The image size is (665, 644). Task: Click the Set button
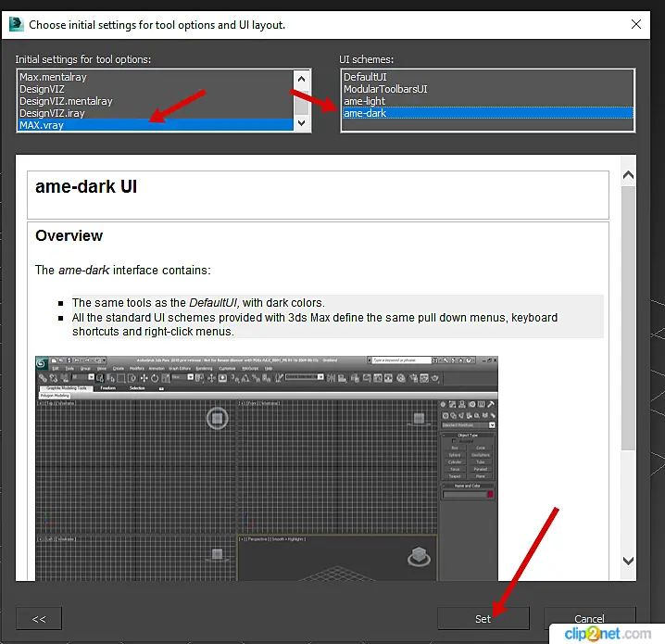pyautogui.click(x=483, y=619)
